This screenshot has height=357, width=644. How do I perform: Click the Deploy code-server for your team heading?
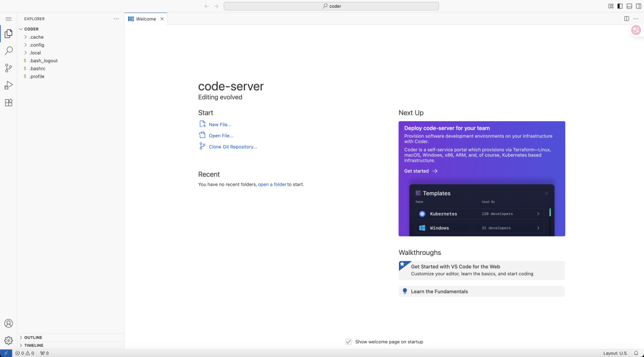tap(447, 128)
